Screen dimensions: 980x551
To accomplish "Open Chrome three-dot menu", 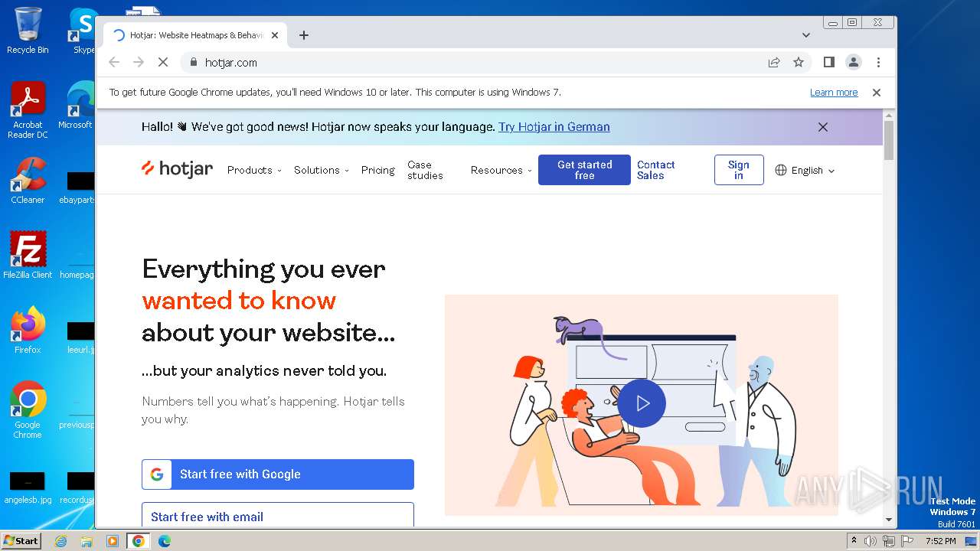I will coord(878,62).
